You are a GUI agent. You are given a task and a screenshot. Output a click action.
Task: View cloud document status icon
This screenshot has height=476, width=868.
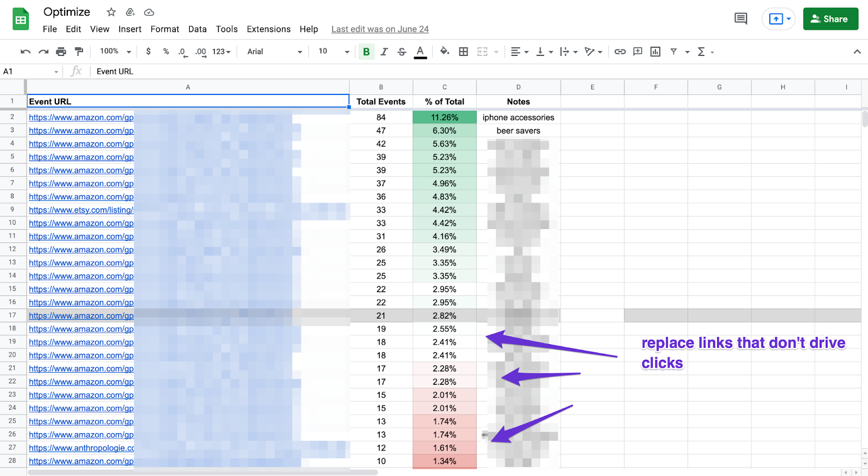pyautogui.click(x=149, y=12)
